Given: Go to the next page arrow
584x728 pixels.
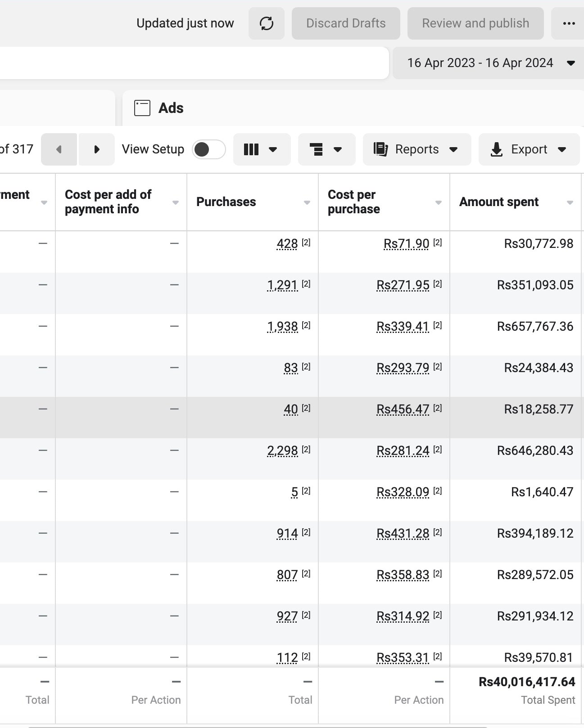Looking at the screenshot, I should (x=96, y=149).
